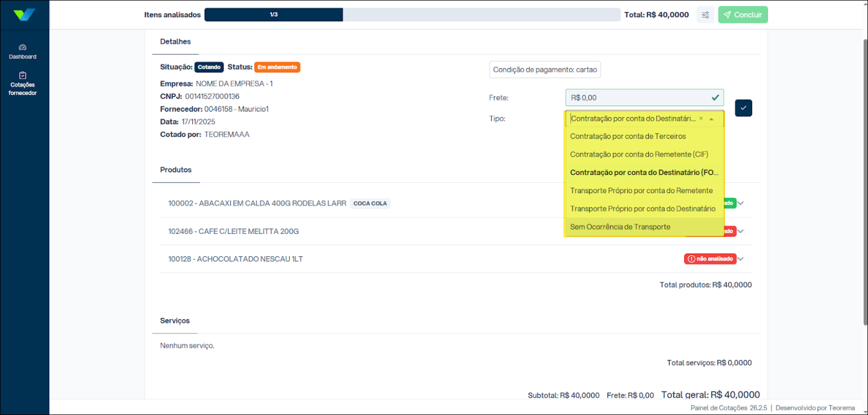The image size is (868, 415).
Task: Click Condição de pagamento: cartao button
Action: tap(545, 70)
